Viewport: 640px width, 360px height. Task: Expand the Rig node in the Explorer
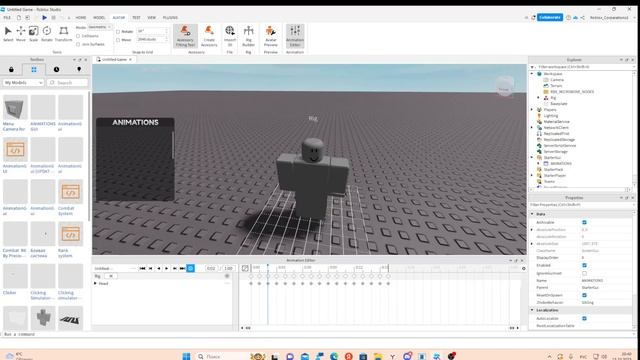click(538, 98)
